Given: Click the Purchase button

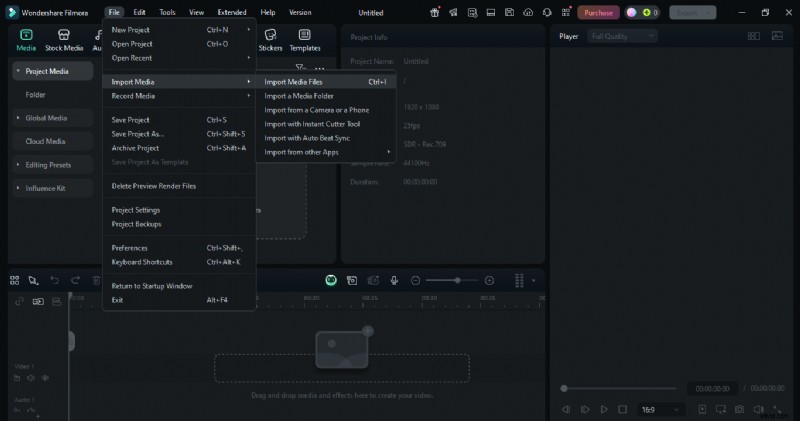Looking at the screenshot, I should click(598, 13).
